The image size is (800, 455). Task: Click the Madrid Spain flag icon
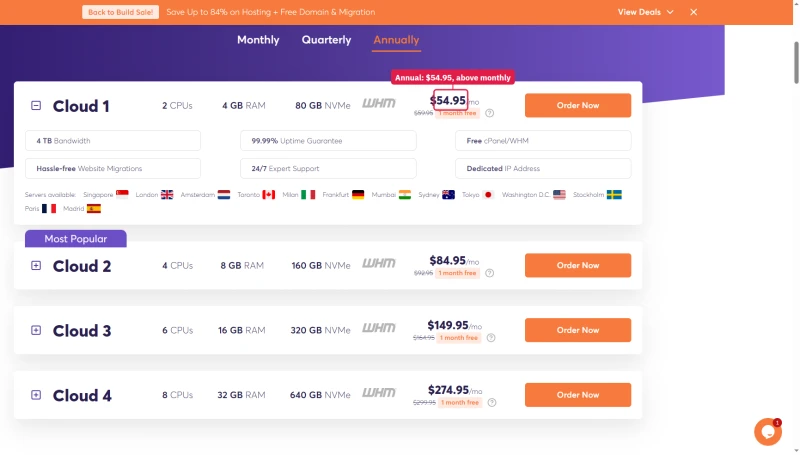[x=94, y=208]
